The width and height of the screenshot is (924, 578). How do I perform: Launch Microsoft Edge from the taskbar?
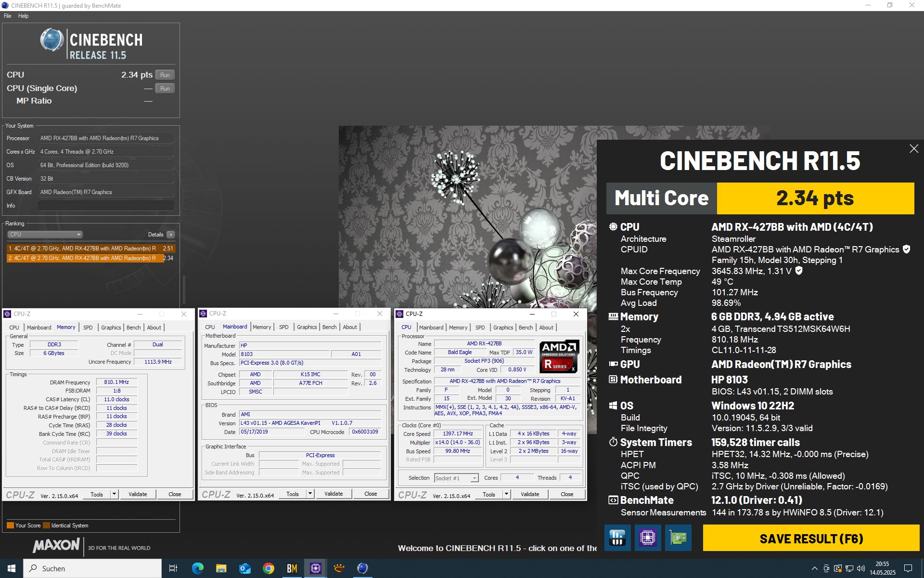click(x=197, y=568)
